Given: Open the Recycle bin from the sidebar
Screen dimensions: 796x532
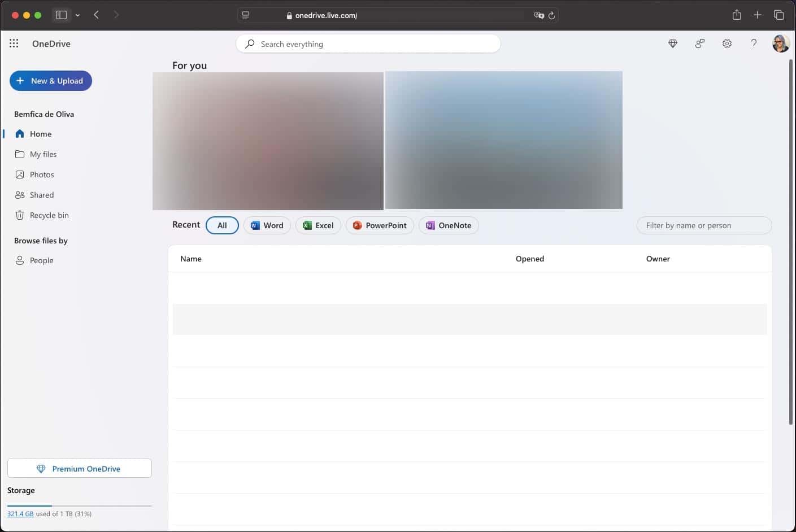Looking at the screenshot, I should [x=49, y=215].
